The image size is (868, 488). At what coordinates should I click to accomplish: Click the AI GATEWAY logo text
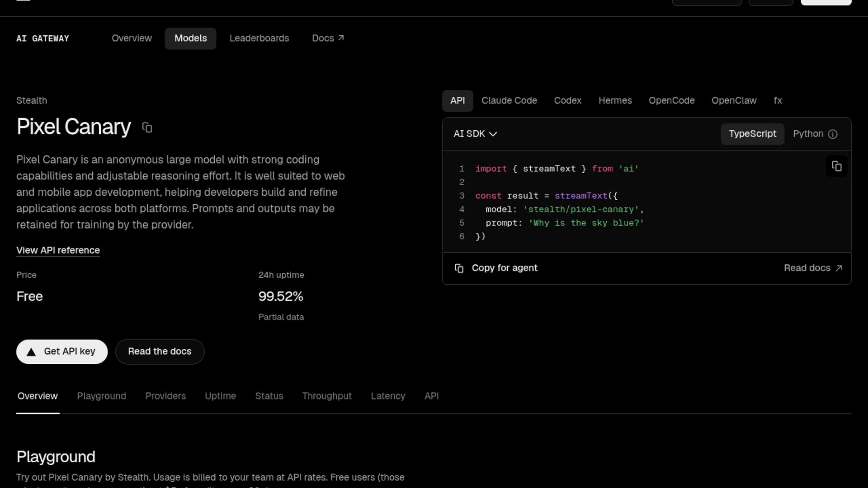tap(42, 39)
